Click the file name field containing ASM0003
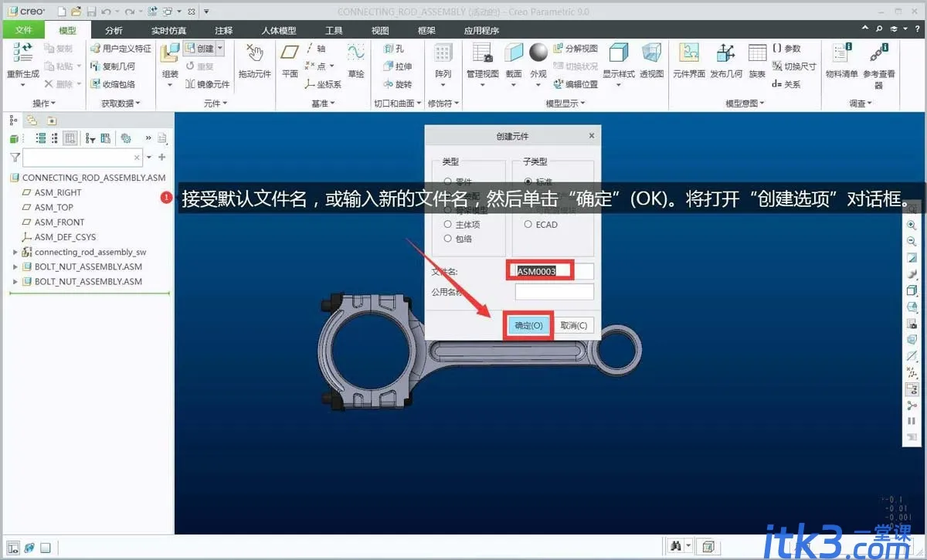 [554, 271]
